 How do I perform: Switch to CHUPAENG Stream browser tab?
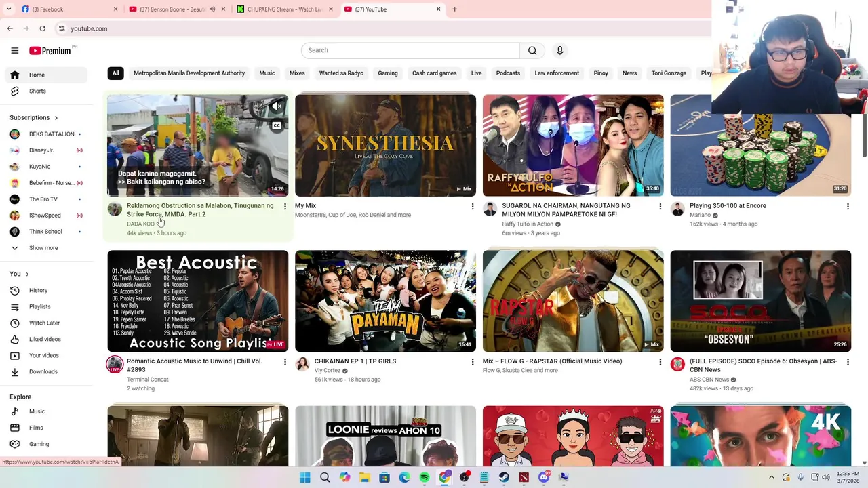[x=284, y=9]
